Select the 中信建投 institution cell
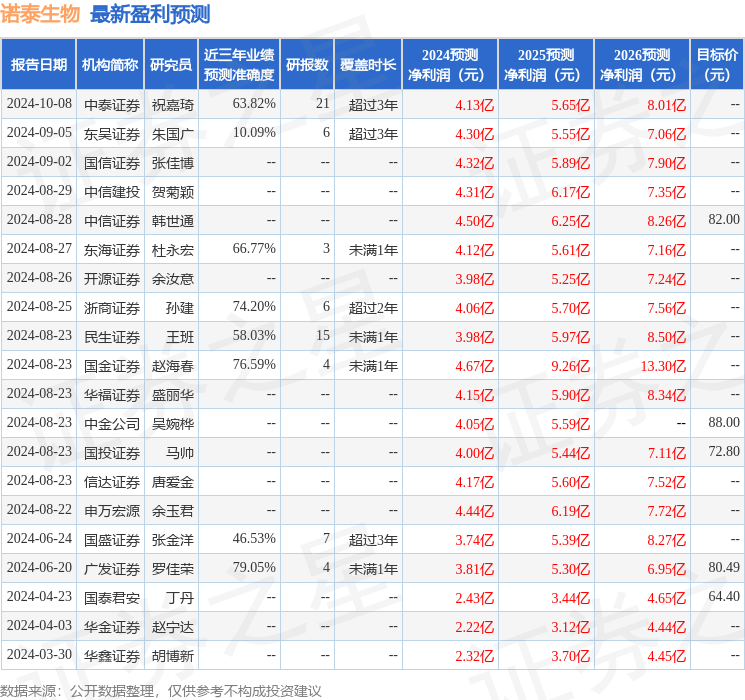 112,192
